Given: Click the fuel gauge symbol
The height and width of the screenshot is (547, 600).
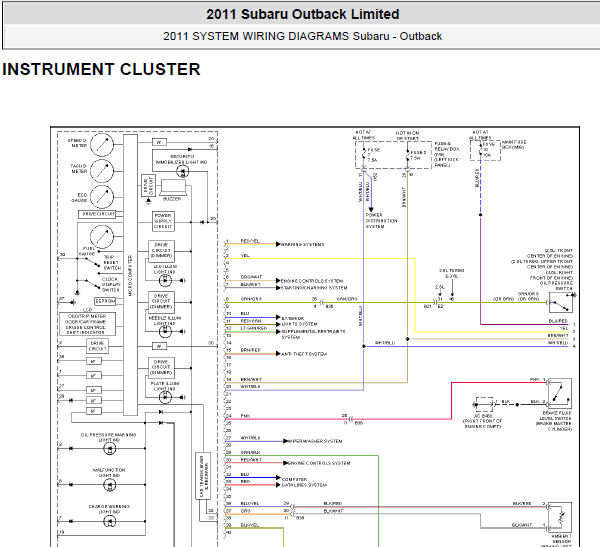Looking at the screenshot, I should [x=102, y=237].
